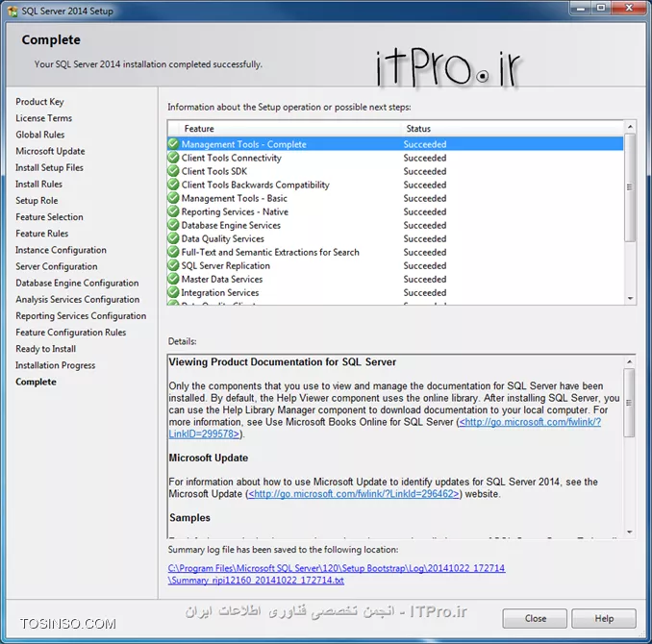Click the Analysis Services Configuration step
Screen dimensions: 652x644
77,299
